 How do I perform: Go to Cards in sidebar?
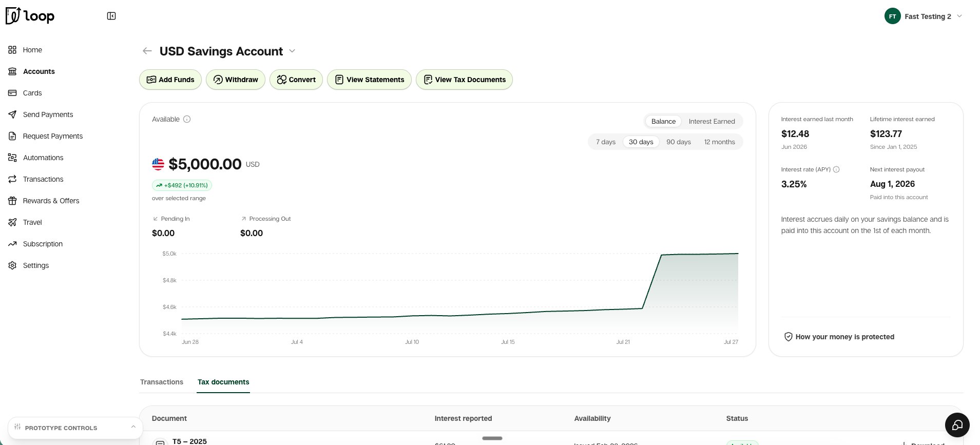tap(32, 93)
